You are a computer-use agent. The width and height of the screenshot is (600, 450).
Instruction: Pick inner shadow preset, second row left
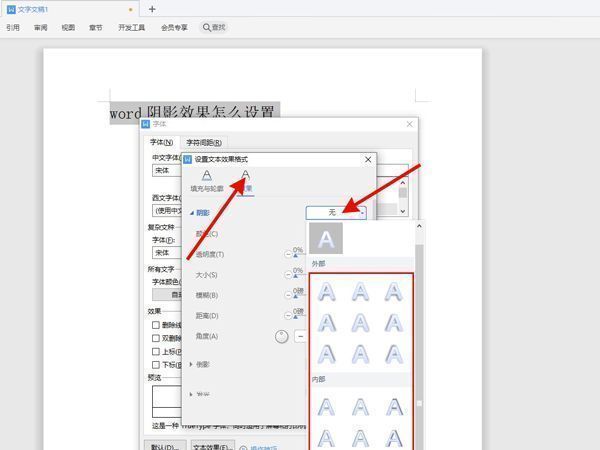pyautogui.click(x=326, y=438)
